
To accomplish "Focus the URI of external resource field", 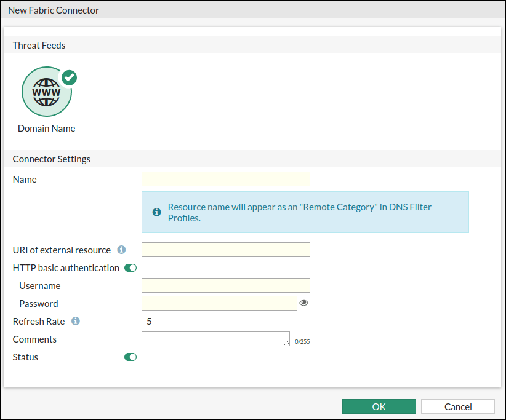I will (x=225, y=250).
